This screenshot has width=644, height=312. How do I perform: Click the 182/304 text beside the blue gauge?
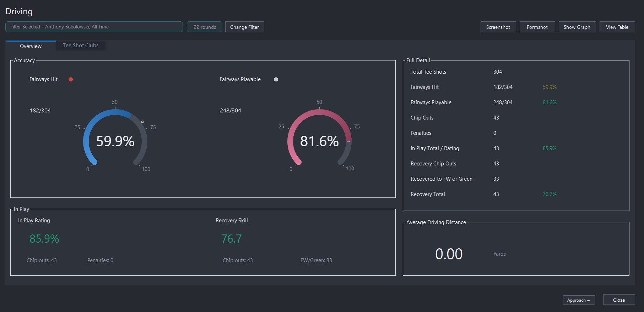click(40, 111)
